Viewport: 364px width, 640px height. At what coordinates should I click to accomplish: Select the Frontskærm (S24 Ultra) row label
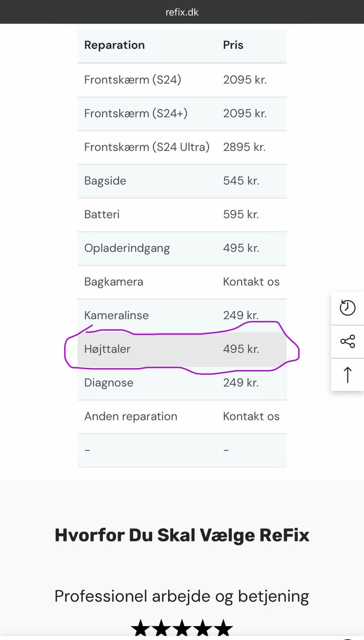(147, 147)
